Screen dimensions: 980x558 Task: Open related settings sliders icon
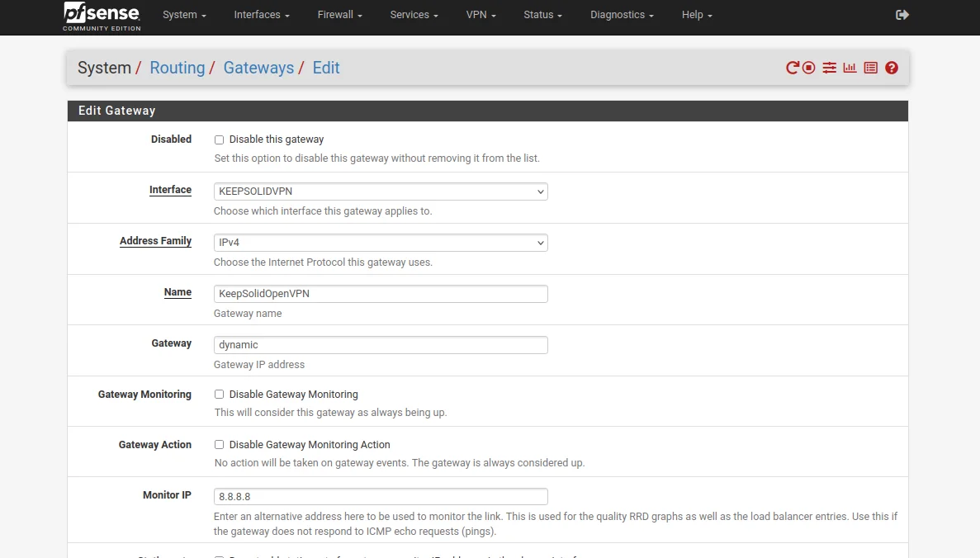coord(829,69)
